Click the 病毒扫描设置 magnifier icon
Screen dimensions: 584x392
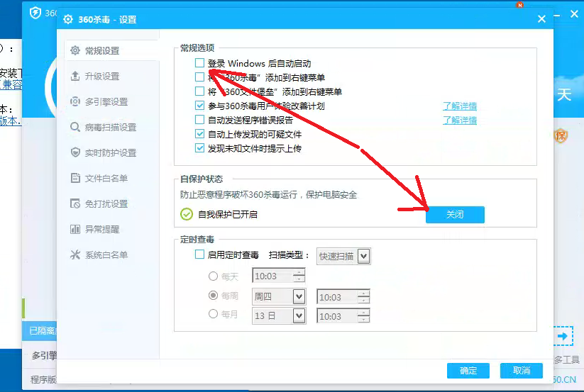coord(75,127)
